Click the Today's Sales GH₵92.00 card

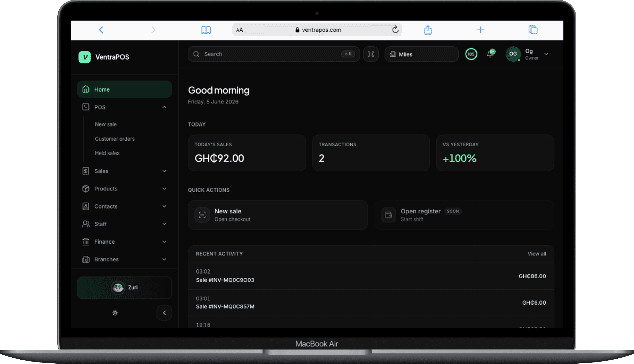coord(247,153)
